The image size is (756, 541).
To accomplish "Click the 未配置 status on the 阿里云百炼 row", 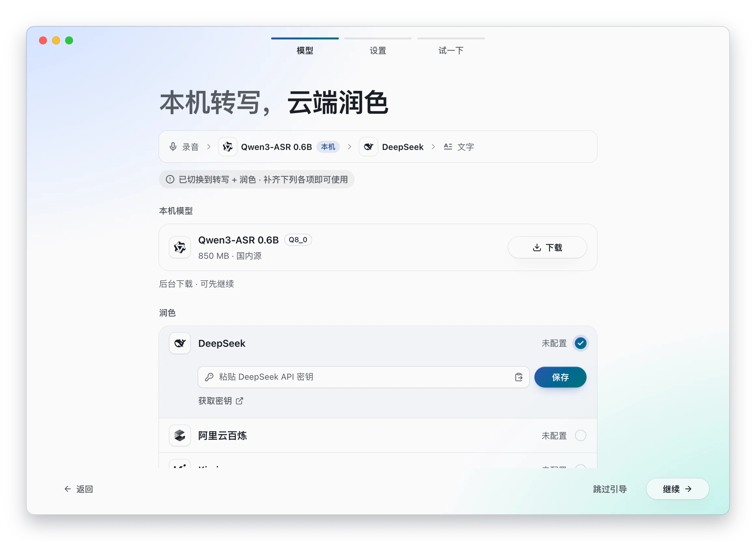I will tap(554, 435).
